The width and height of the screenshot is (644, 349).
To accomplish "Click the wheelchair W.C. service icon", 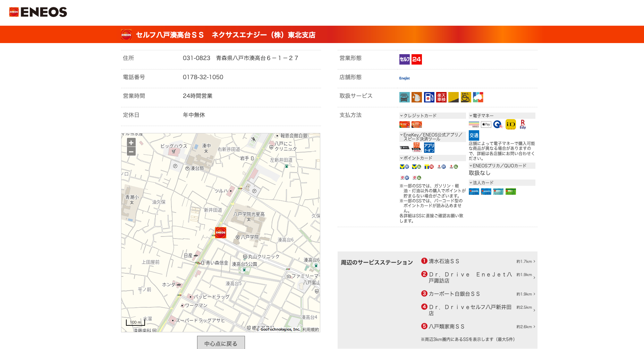I will [x=466, y=97].
